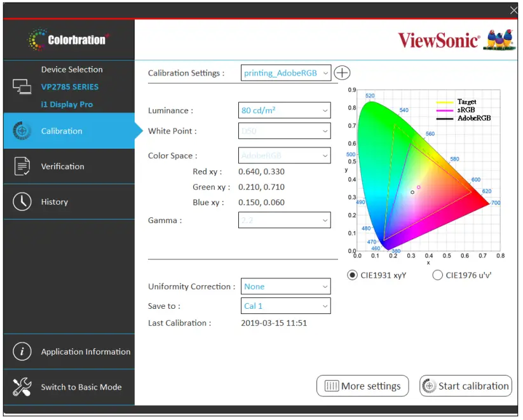Open History via the clock icon
Image resolution: width=523 pixels, height=420 pixels.
[x=21, y=201]
